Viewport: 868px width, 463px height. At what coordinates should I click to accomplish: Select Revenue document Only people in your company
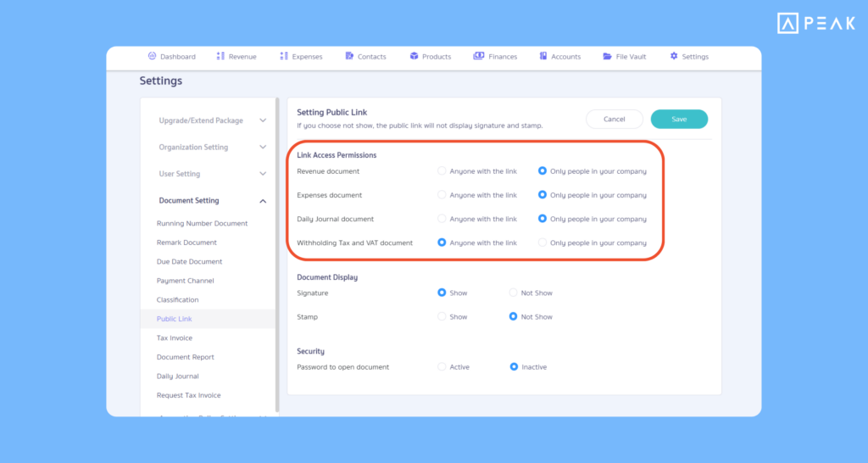542,171
